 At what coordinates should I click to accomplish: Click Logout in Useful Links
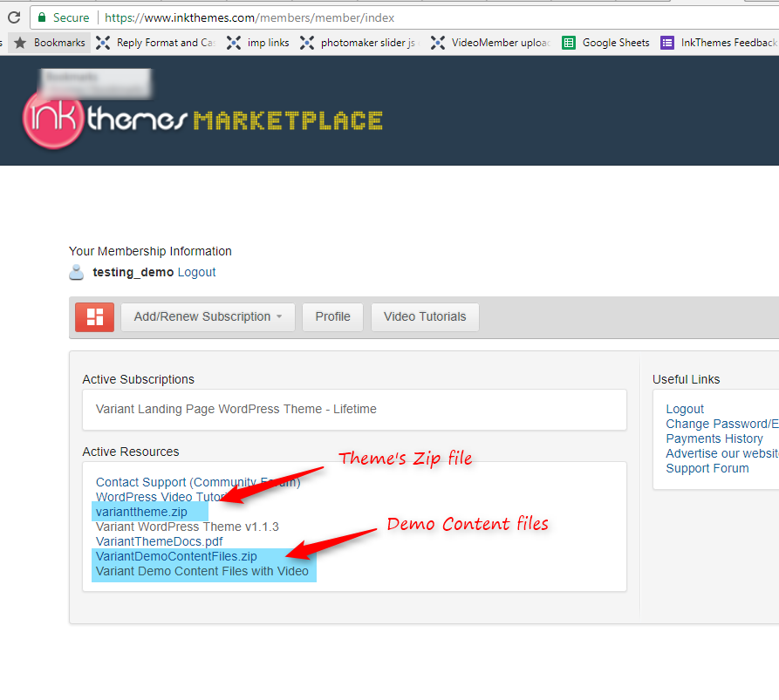[685, 409]
